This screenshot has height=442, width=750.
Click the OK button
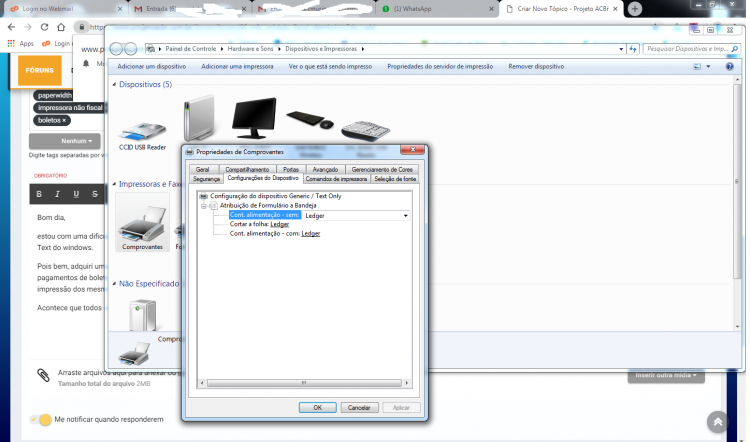(318, 408)
